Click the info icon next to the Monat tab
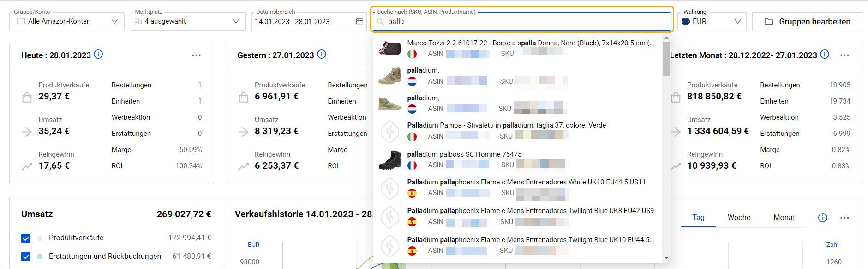868x269 pixels. pos(823,218)
